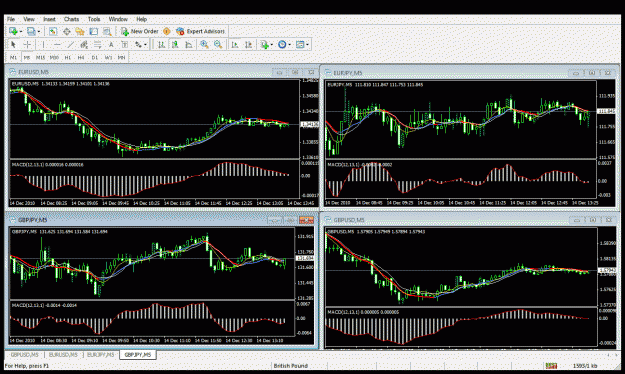Select the H1 timeframe button

(68, 58)
